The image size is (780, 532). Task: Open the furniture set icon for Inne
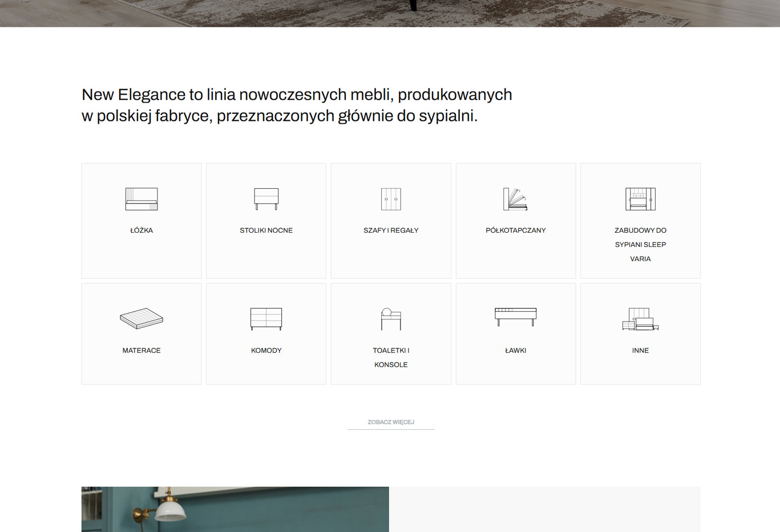click(640, 319)
